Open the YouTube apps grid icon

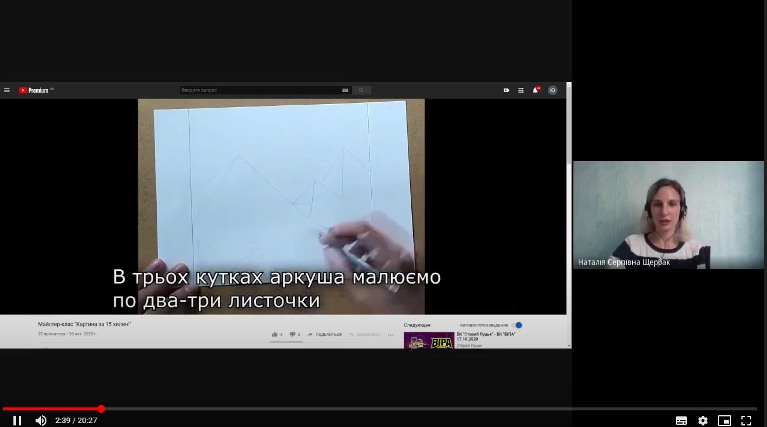coord(521,90)
